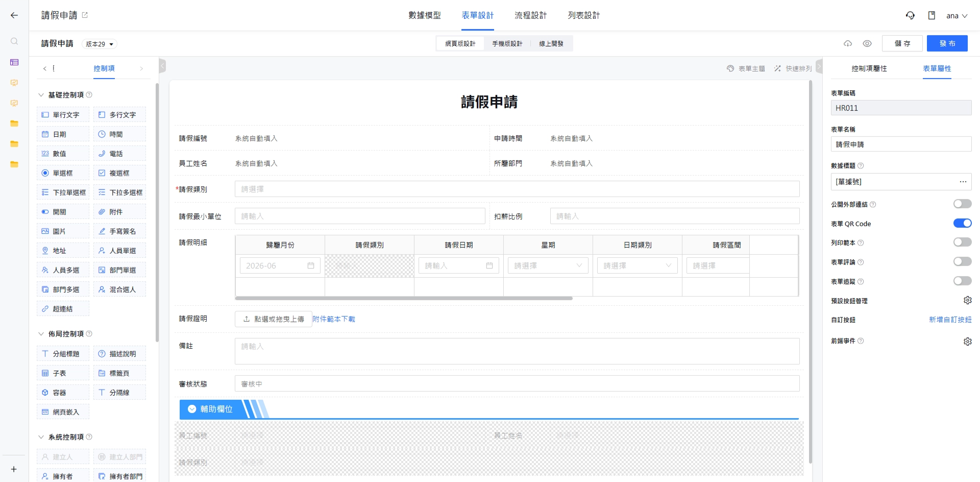Select the 標籤頁 layout control
This screenshot has width=980, height=482.
click(x=119, y=373)
